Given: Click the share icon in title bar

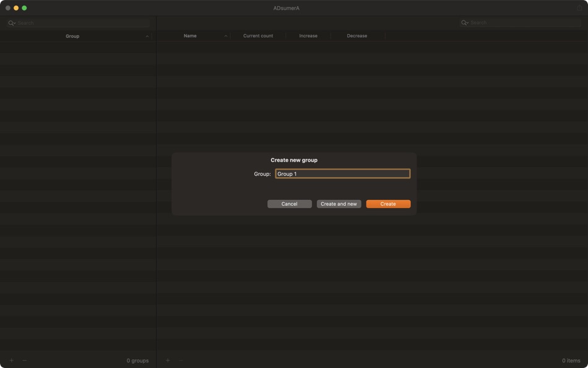Looking at the screenshot, I should (579, 8).
